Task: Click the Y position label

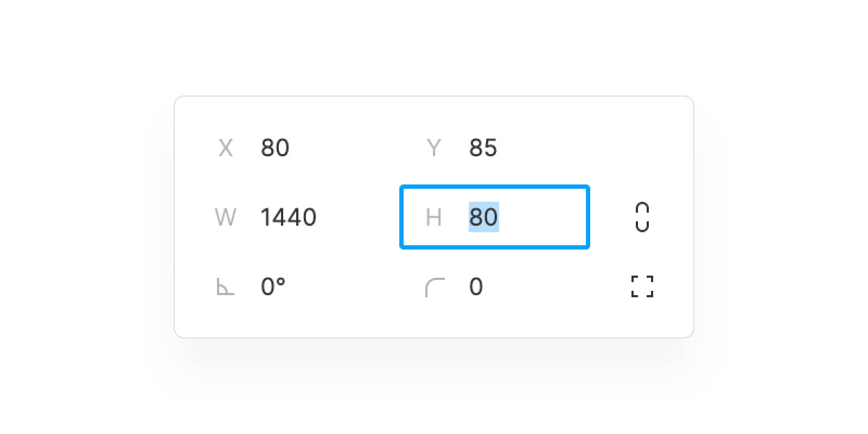Action: tap(434, 148)
